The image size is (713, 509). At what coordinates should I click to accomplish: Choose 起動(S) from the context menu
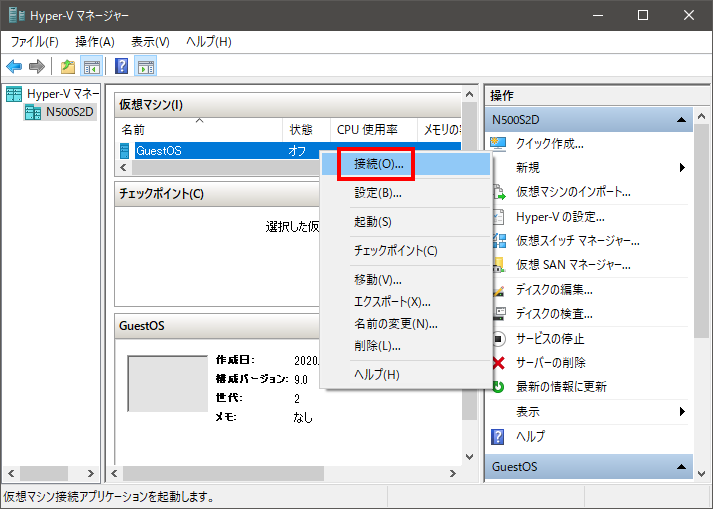[x=405, y=222]
